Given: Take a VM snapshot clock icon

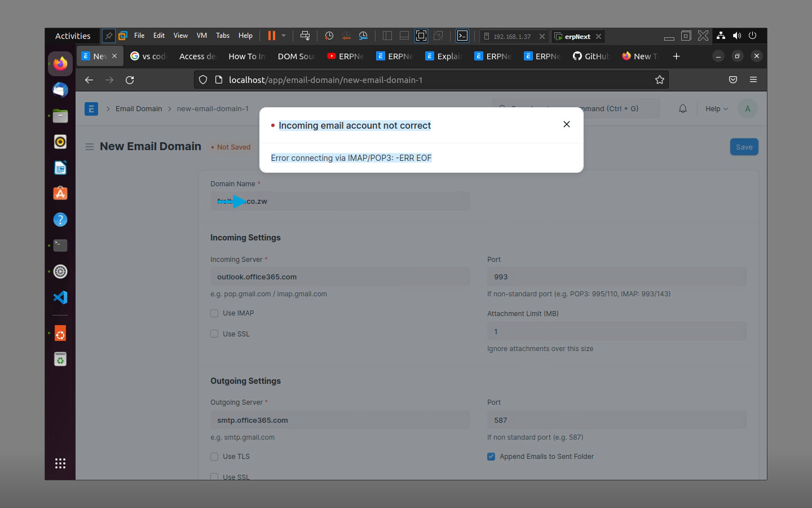Looking at the screenshot, I should coord(329,36).
